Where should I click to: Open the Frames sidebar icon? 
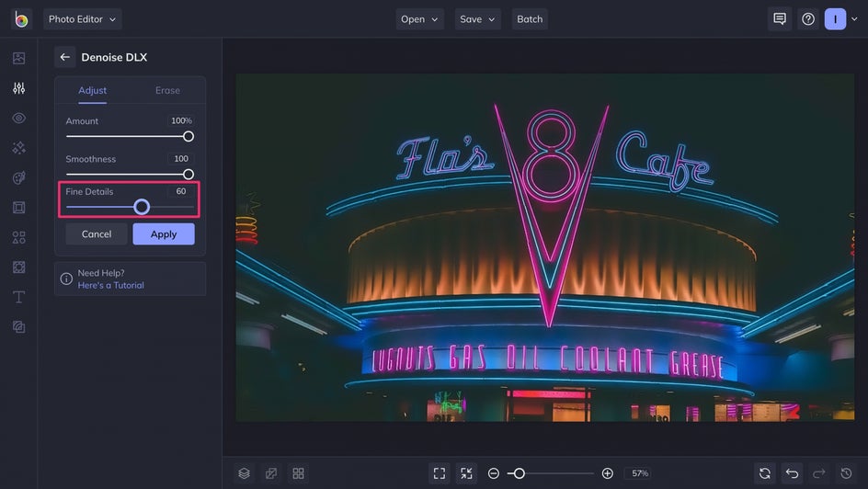pos(18,208)
